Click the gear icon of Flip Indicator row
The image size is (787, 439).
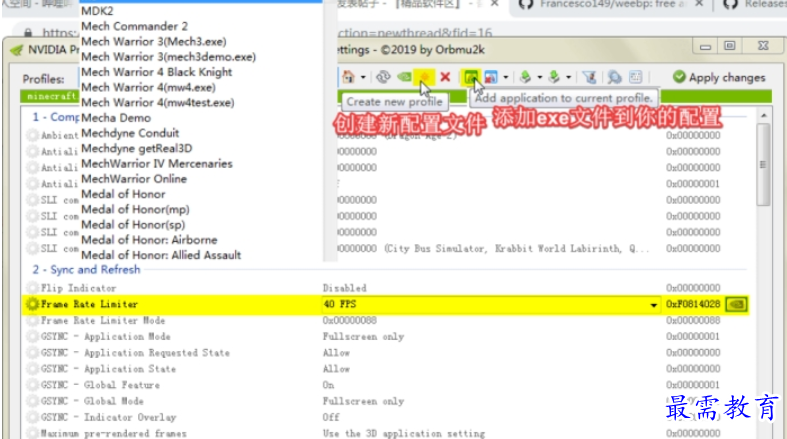coord(33,288)
